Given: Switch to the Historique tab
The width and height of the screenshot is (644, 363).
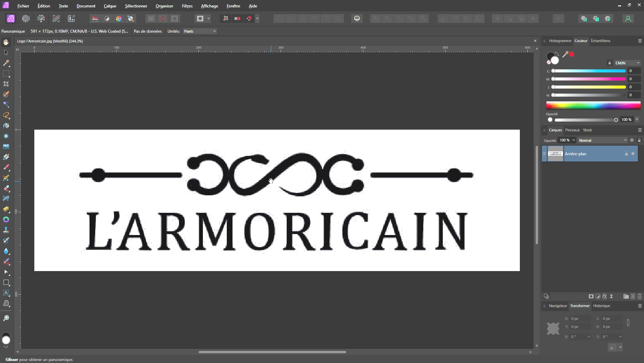Looking at the screenshot, I should (x=601, y=306).
